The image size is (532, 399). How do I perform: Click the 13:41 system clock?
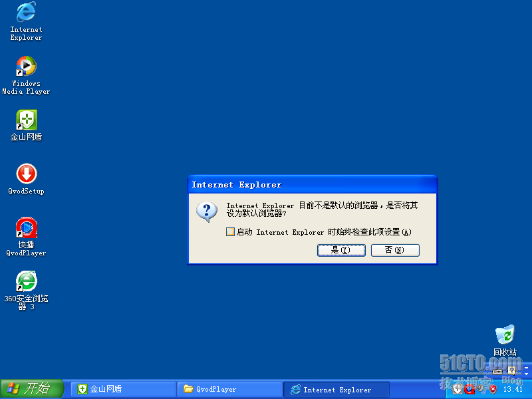(x=513, y=389)
